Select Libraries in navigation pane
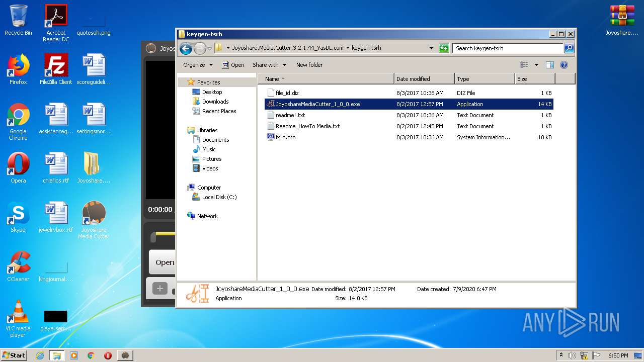Viewport: 644px width, 362px height. (x=207, y=130)
